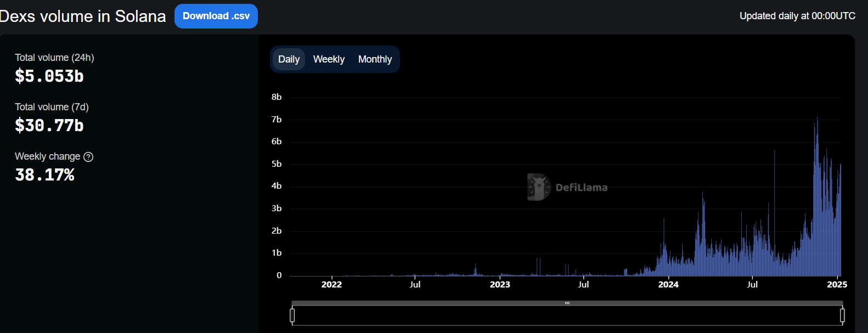Click the 1b y-axis label

(x=277, y=253)
